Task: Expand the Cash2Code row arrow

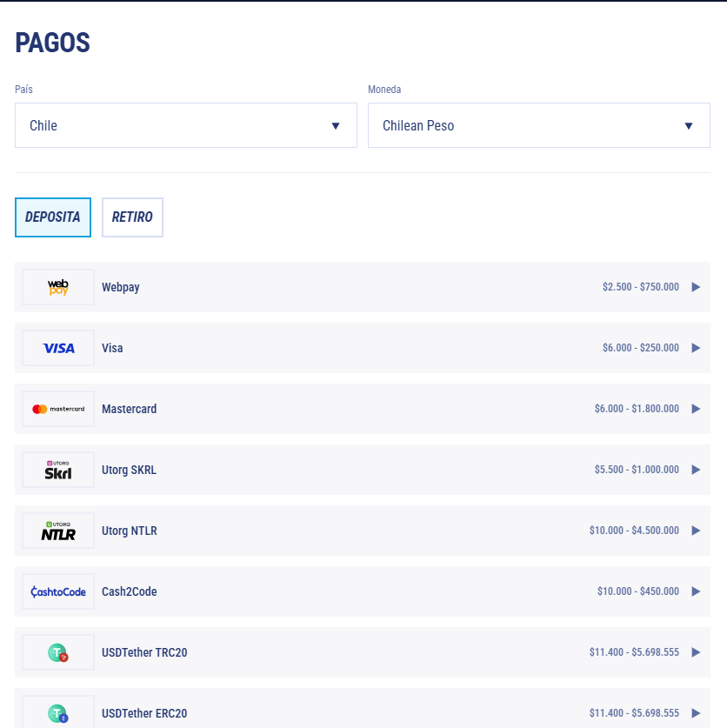Action: [x=696, y=591]
